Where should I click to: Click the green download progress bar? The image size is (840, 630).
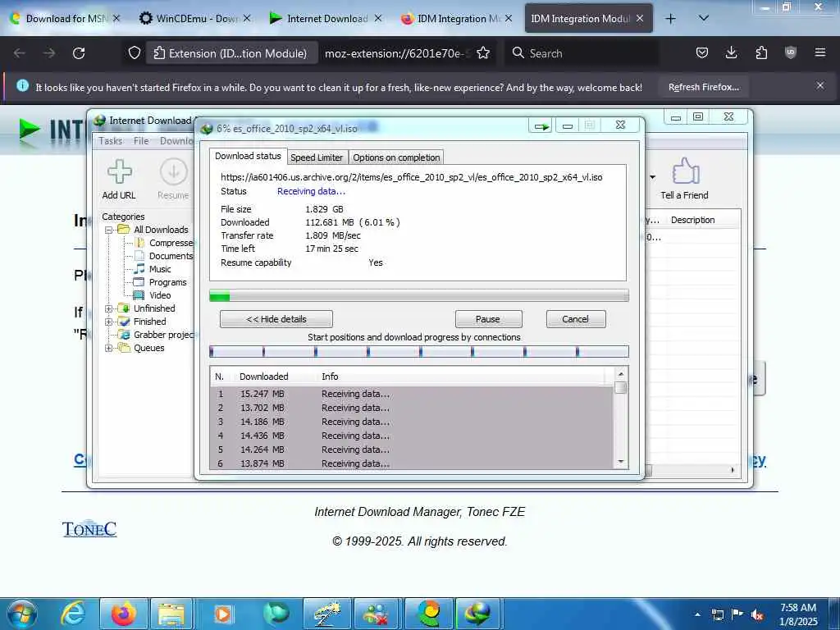419,295
